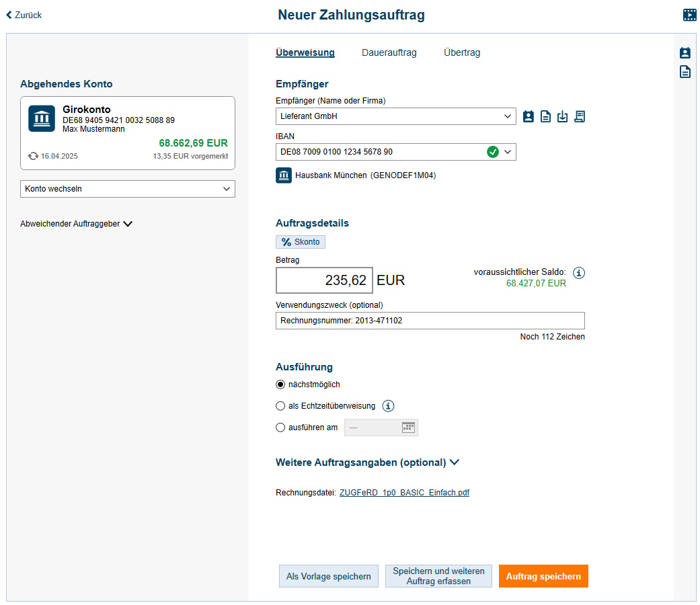This screenshot has height=605, width=700.
Task: Choose 'als Echtzeitüberweisung' radio button
Action: pyautogui.click(x=281, y=406)
